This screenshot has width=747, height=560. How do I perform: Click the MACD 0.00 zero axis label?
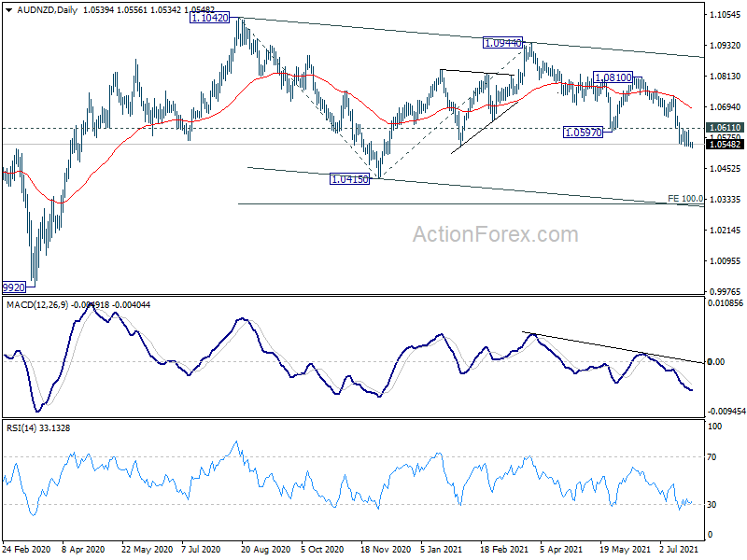pos(715,362)
